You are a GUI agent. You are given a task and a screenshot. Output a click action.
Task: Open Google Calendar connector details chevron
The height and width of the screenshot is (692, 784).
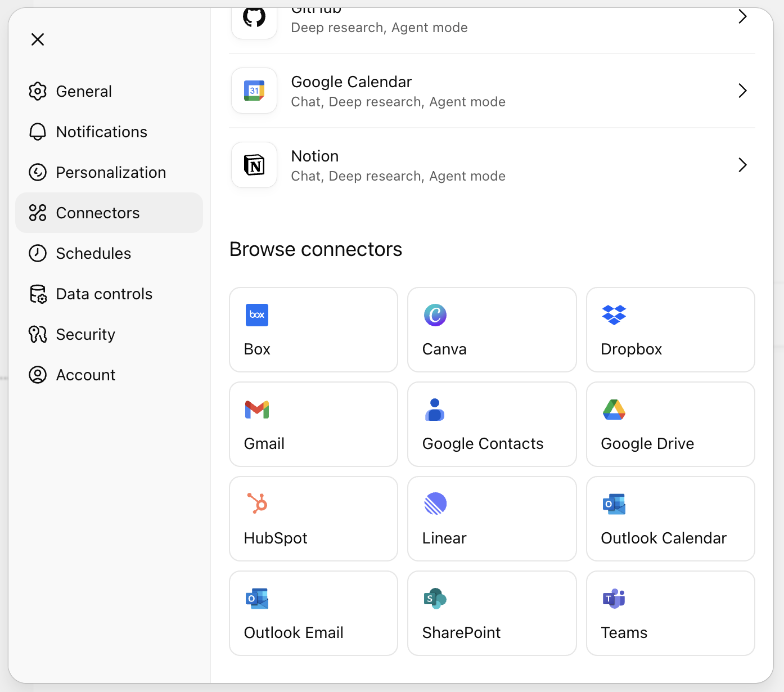(x=742, y=91)
